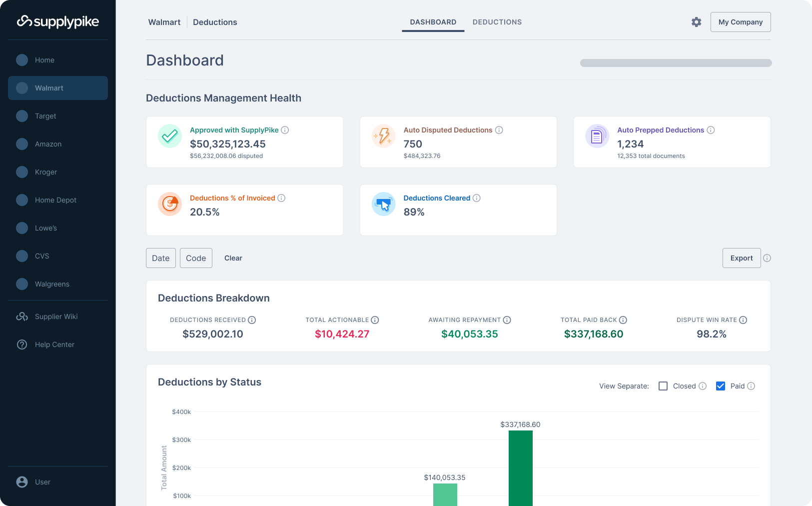Click the 98.2% Dispute Win Rate value
The image size is (812, 506).
712,334
